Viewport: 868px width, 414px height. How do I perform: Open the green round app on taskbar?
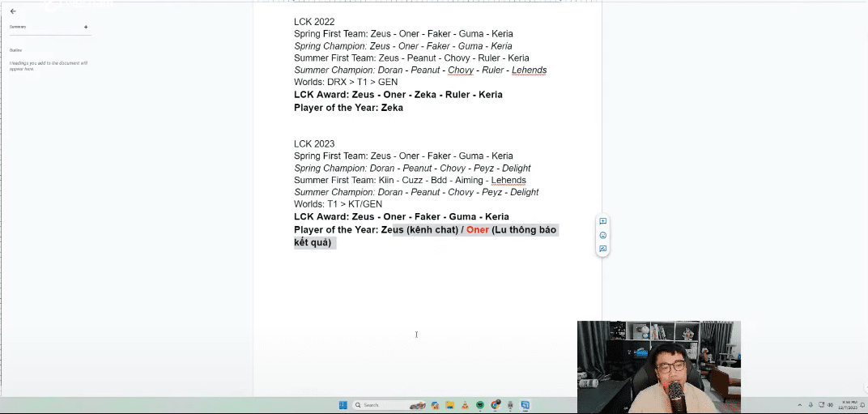pos(480,405)
